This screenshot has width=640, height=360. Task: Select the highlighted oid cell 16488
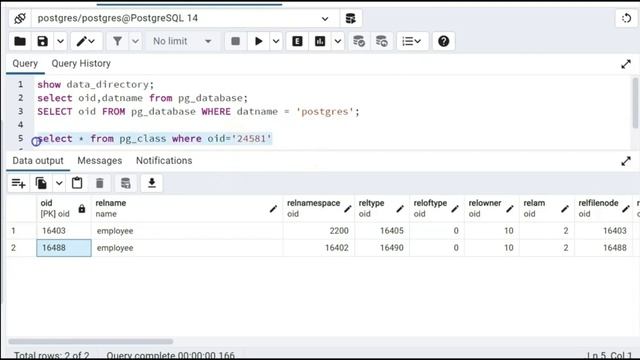[64, 248]
